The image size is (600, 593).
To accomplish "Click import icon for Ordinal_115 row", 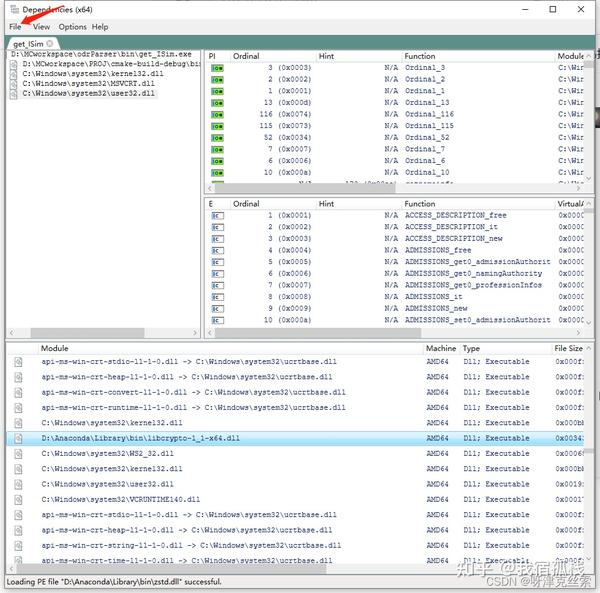I will (x=217, y=126).
